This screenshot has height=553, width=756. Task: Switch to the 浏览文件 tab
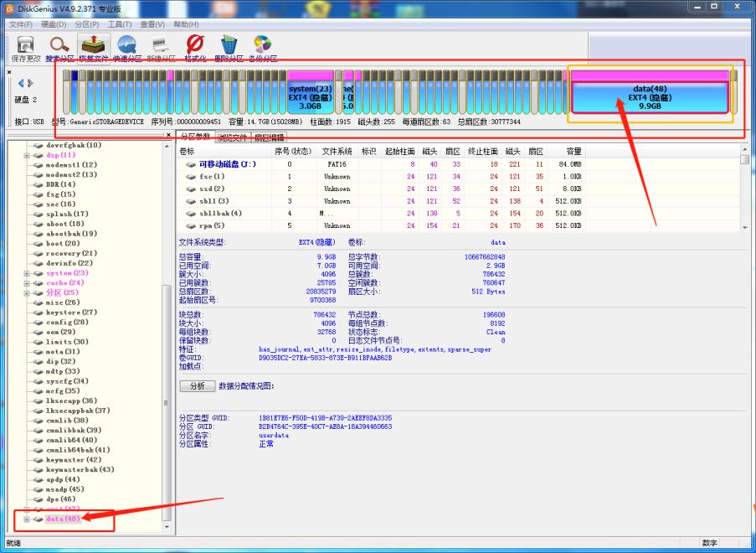click(x=232, y=139)
